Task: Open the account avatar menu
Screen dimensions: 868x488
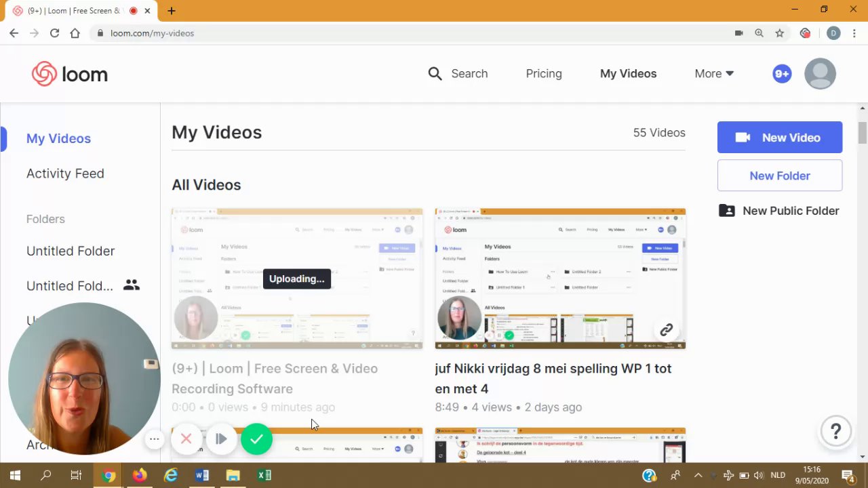Action: [x=820, y=74]
